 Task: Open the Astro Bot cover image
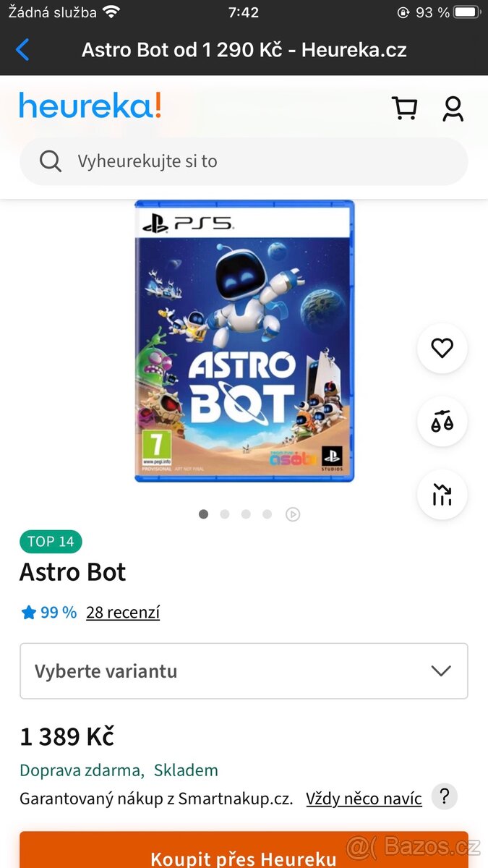tap(244, 341)
